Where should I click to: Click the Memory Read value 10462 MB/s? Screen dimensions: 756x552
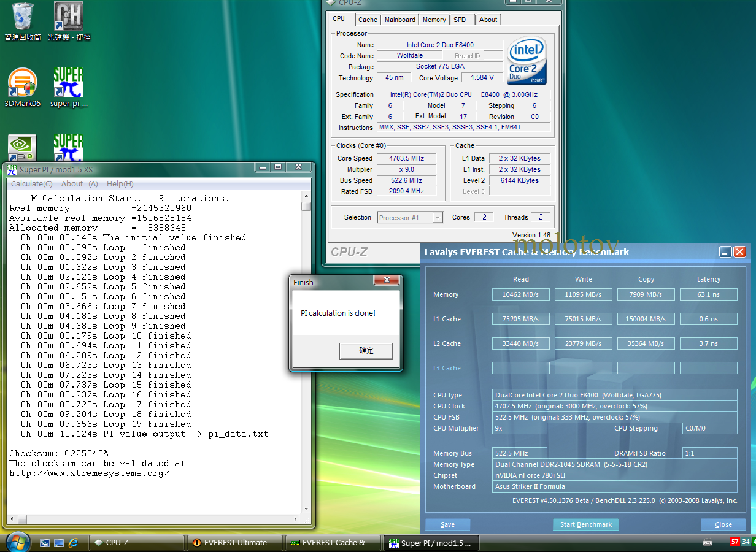(x=520, y=294)
